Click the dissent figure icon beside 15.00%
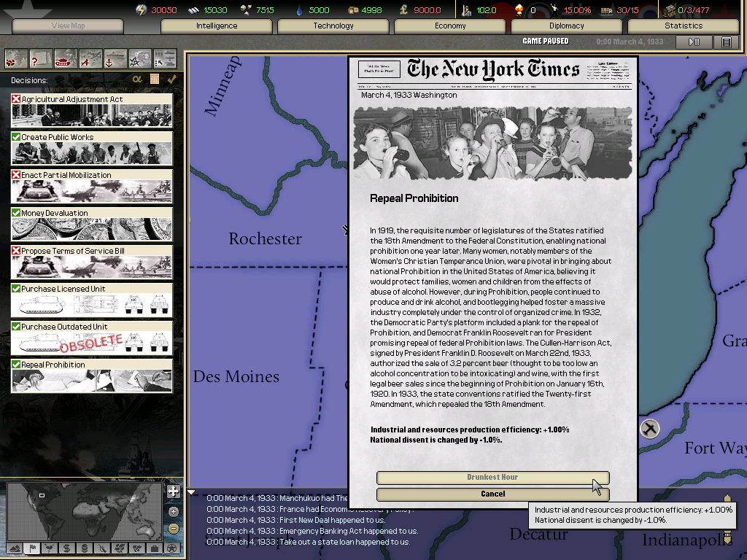This screenshot has width=747, height=560. tap(554, 10)
